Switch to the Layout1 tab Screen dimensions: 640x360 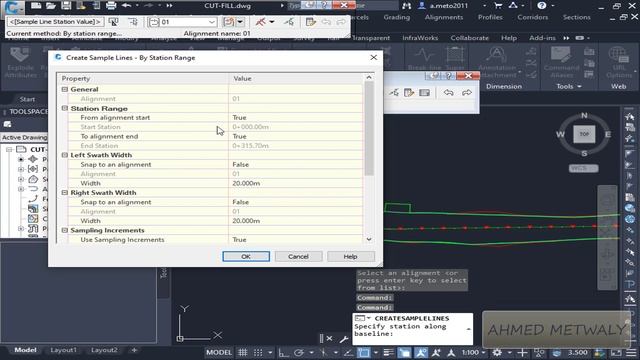coord(63,350)
